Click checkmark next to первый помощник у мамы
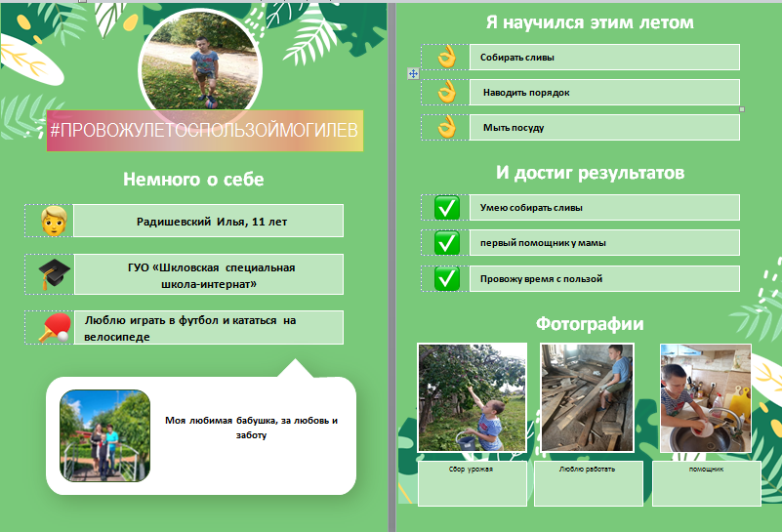Image resolution: width=782 pixels, height=532 pixels. tap(447, 243)
